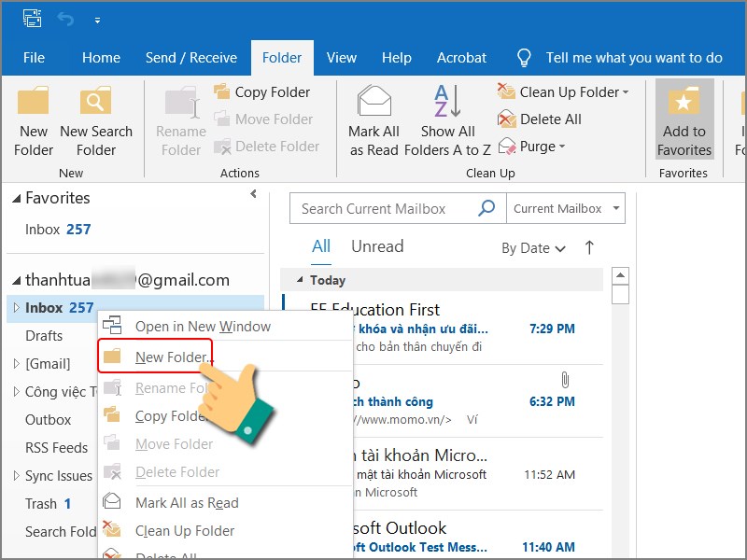Toggle the sort order arrow next to By Date
Image resolution: width=747 pixels, height=560 pixels.
589,247
